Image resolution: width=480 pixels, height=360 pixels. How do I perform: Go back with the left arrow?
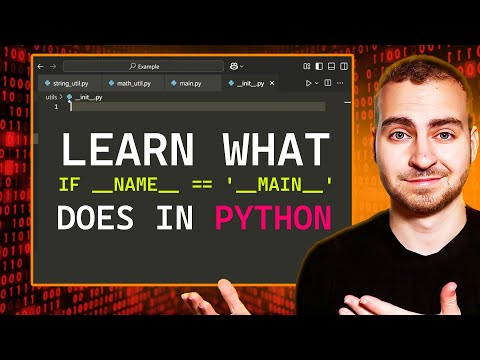click(41, 67)
